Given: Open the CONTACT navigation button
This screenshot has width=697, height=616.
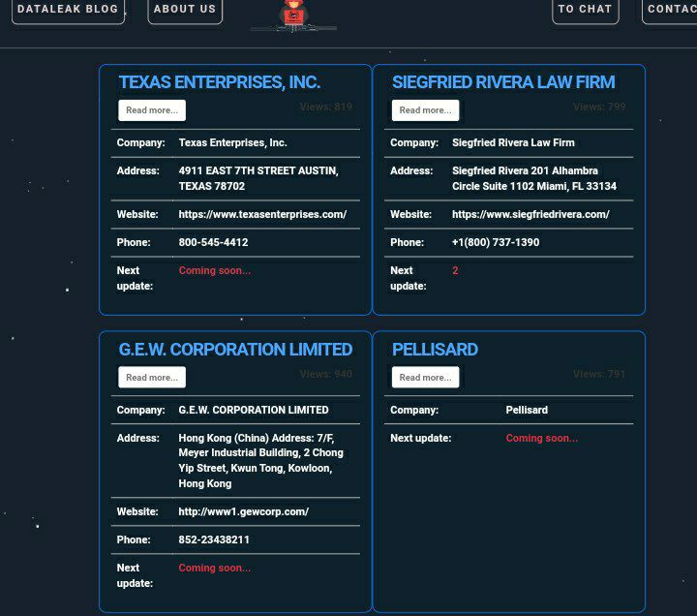Looking at the screenshot, I should click(x=670, y=10).
